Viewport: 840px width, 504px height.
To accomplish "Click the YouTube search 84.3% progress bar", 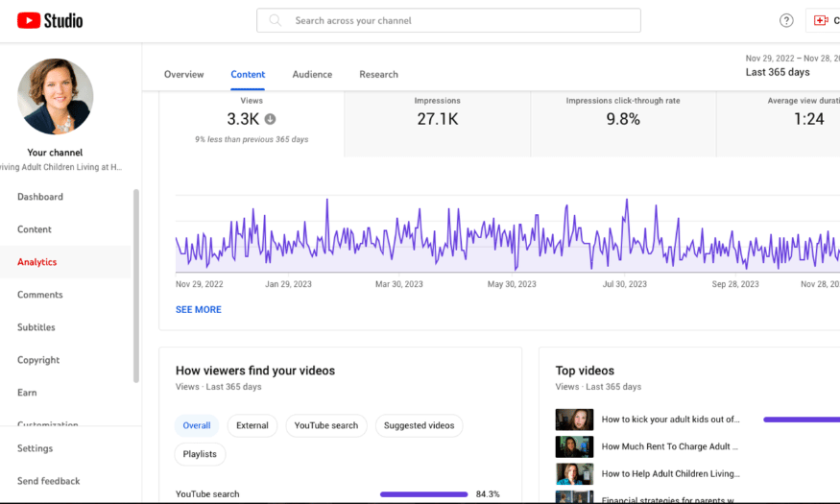I will (423, 494).
